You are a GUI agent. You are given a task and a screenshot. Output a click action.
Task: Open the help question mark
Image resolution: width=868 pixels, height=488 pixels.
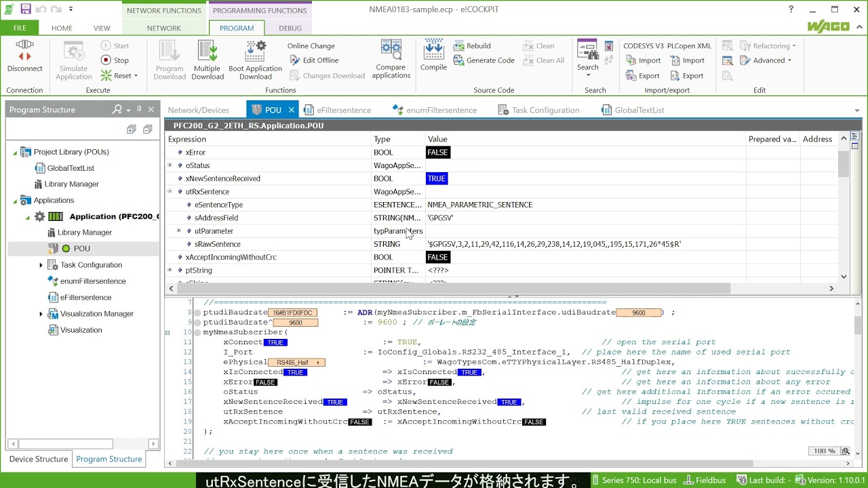[x=791, y=9]
